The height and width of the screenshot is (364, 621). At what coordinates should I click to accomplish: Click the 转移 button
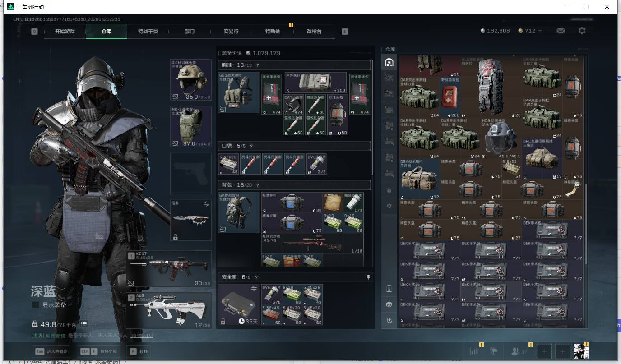139,351
